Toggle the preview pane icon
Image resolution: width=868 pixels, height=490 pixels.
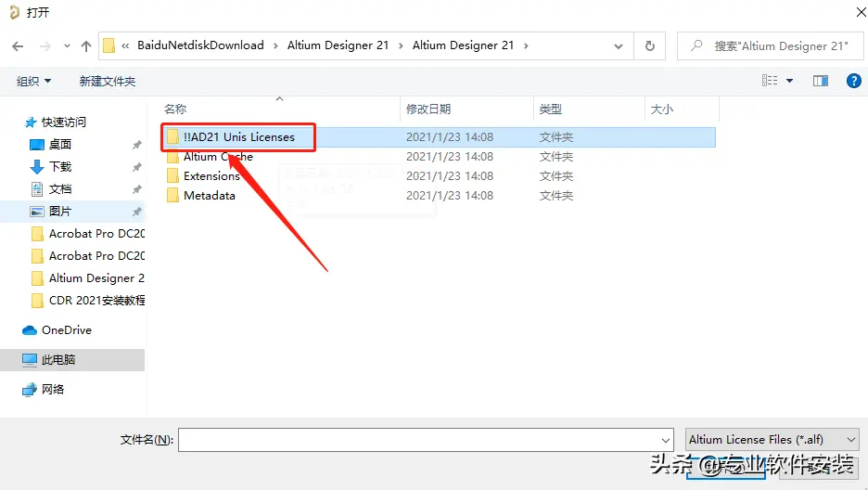[821, 81]
